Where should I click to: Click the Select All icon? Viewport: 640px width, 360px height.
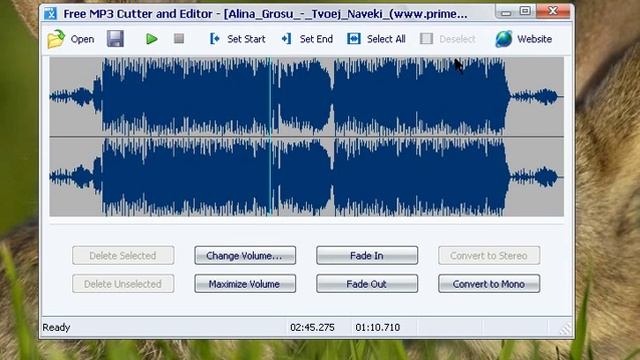click(x=354, y=39)
